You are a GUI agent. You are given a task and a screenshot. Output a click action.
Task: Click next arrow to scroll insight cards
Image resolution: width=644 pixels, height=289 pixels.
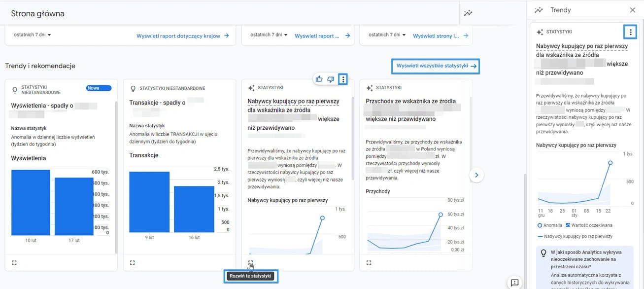[476, 175]
